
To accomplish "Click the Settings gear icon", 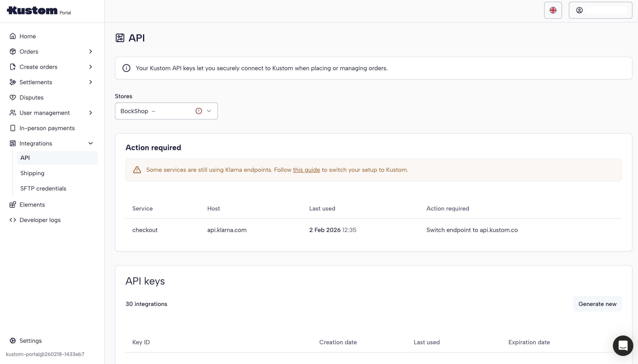I will 13,341.
